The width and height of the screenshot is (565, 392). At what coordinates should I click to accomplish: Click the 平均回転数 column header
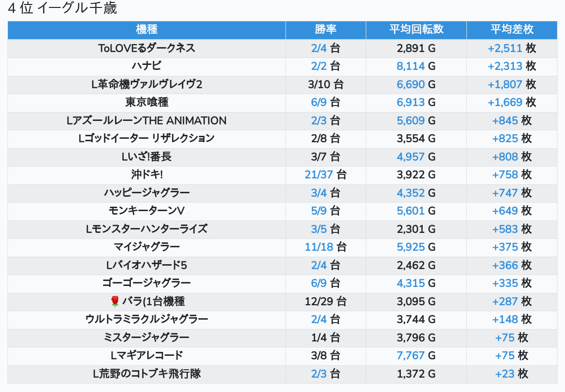tap(416, 29)
